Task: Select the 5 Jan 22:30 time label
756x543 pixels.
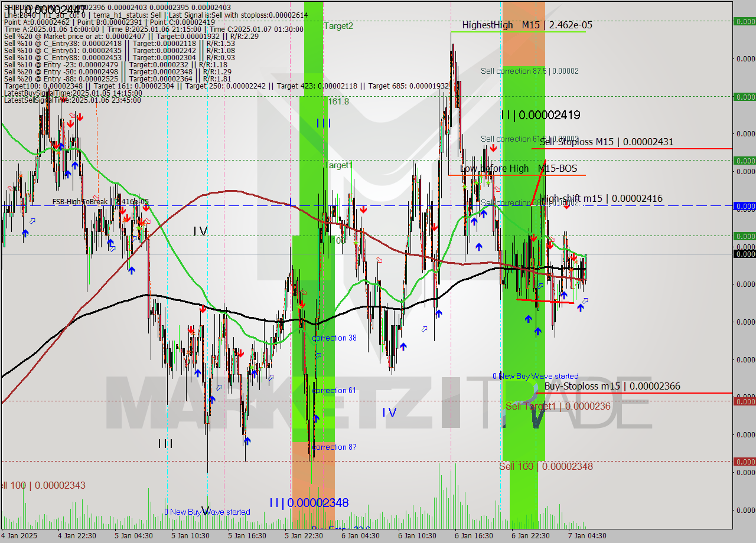Action: tap(304, 536)
